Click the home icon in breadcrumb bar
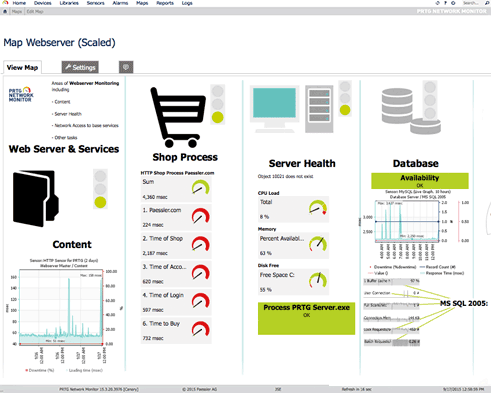This screenshot has height=393, width=491. click(5, 11)
